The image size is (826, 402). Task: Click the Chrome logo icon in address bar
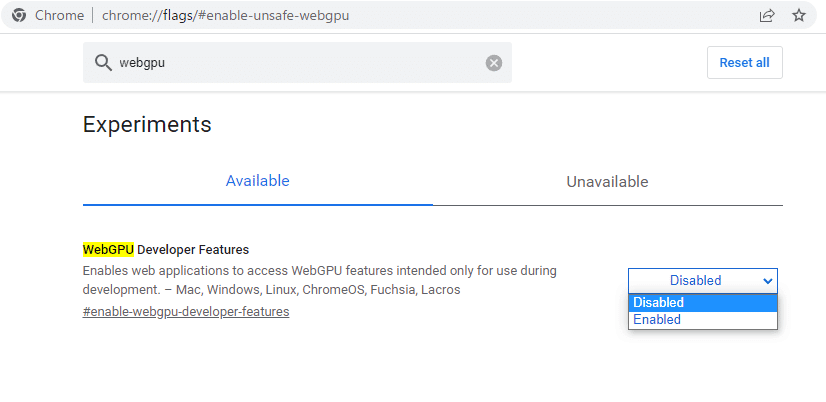click(19, 15)
